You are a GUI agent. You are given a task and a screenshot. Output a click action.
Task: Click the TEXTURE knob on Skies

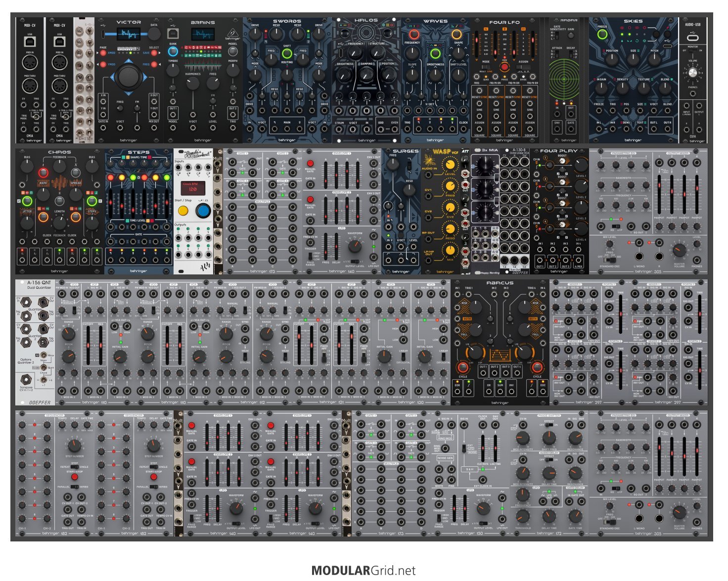644,88
